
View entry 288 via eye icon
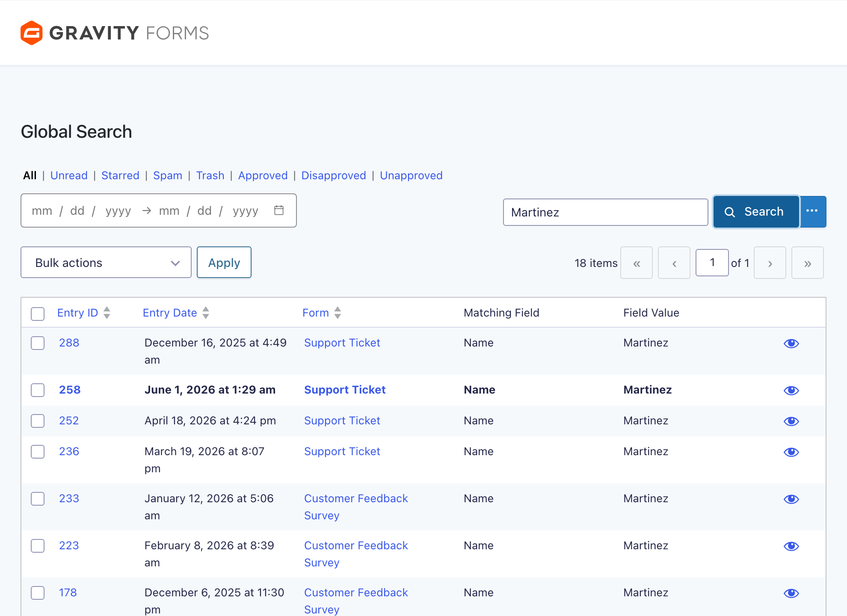(x=791, y=343)
